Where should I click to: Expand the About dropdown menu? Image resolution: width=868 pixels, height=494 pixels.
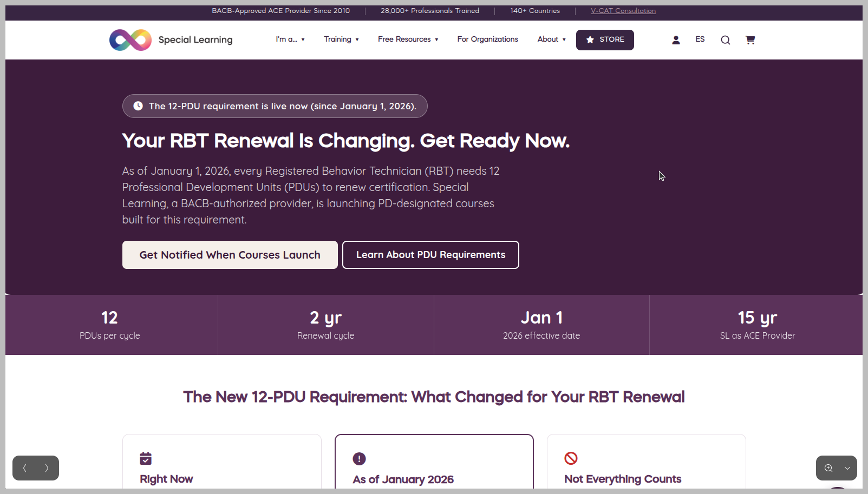551,39
